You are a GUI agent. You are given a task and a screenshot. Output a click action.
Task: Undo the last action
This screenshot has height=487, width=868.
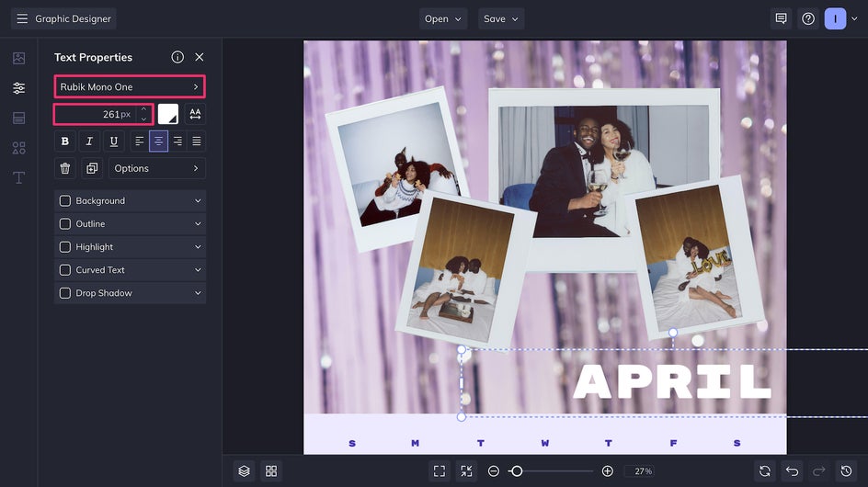tap(793, 471)
